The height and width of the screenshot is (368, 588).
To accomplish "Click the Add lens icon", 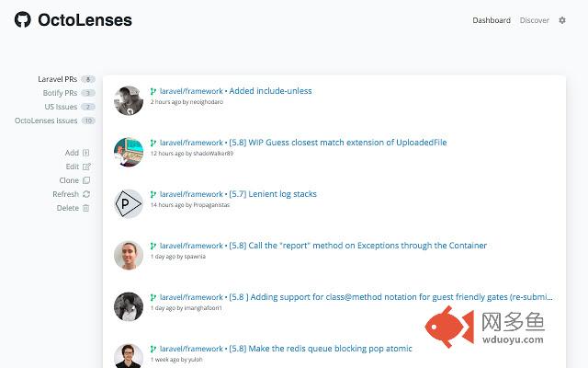I will (x=85, y=153).
